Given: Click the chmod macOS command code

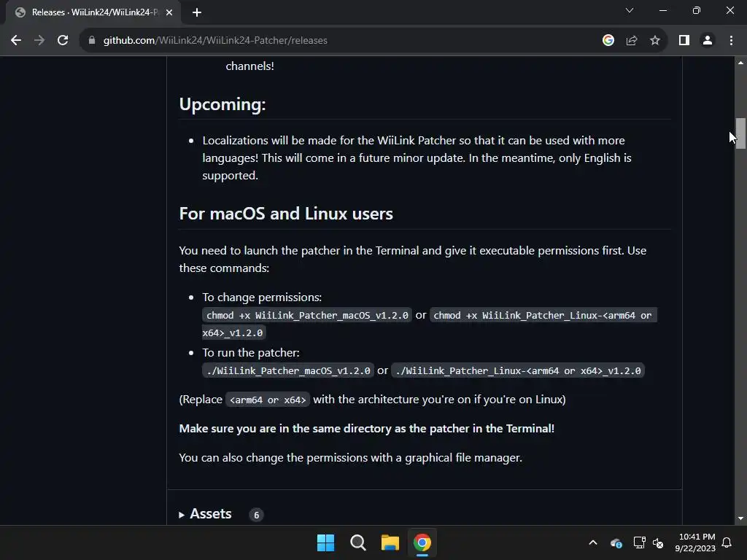Looking at the screenshot, I should coord(307,315).
